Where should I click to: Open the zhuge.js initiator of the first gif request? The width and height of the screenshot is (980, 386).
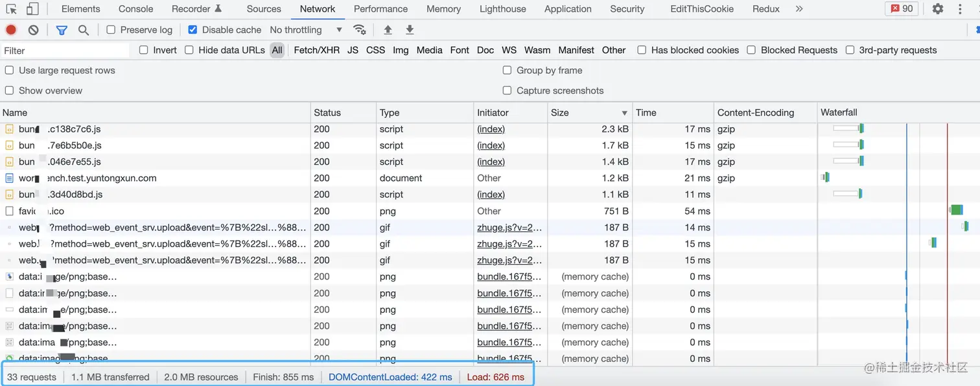click(x=509, y=228)
